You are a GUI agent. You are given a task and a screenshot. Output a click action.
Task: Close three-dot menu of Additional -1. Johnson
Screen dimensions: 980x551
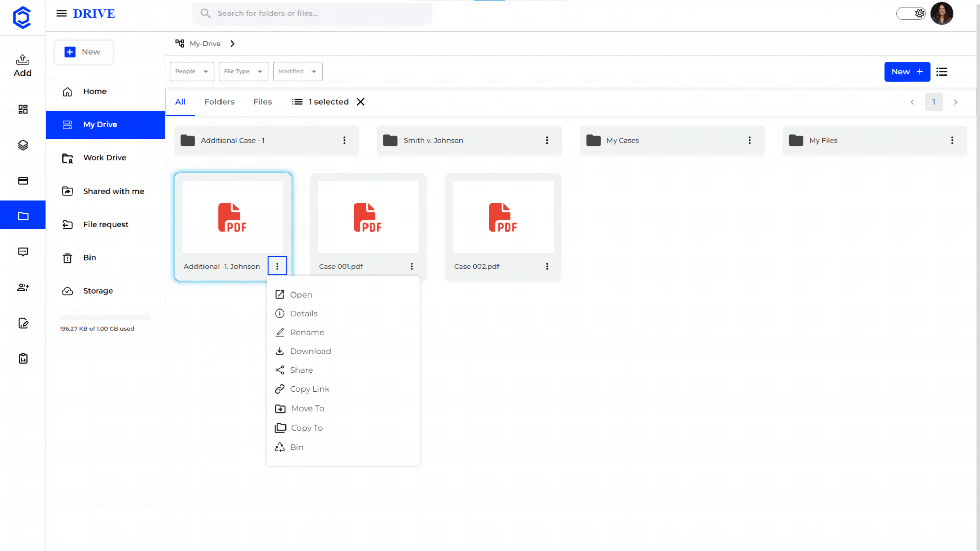(277, 266)
